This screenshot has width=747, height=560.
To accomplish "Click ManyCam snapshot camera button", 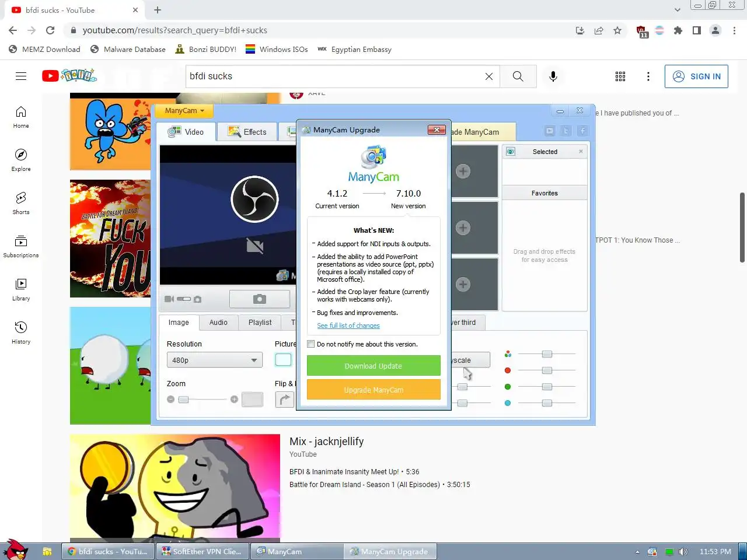I will pos(260,299).
